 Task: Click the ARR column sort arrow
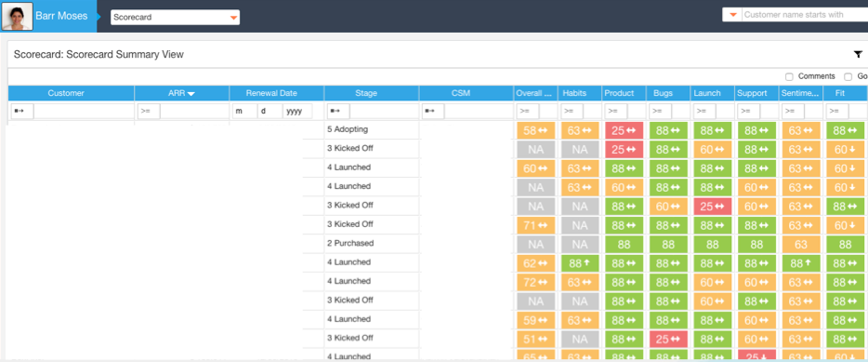point(191,94)
